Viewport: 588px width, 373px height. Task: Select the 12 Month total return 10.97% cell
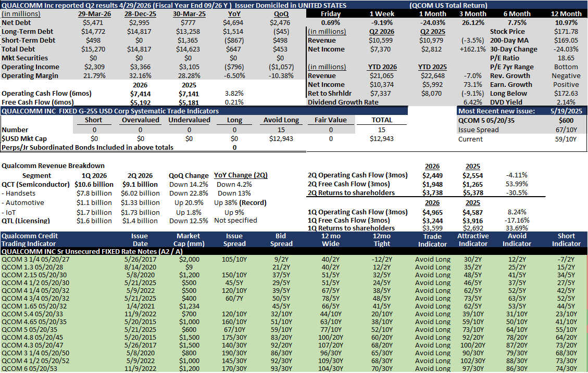coord(566,22)
